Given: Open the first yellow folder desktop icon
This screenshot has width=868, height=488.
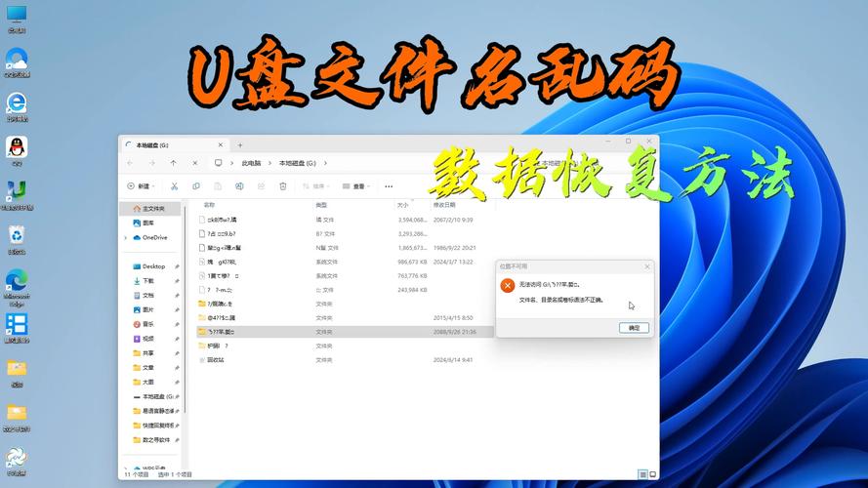Looking at the screenshot, I should tap(17, 373).
